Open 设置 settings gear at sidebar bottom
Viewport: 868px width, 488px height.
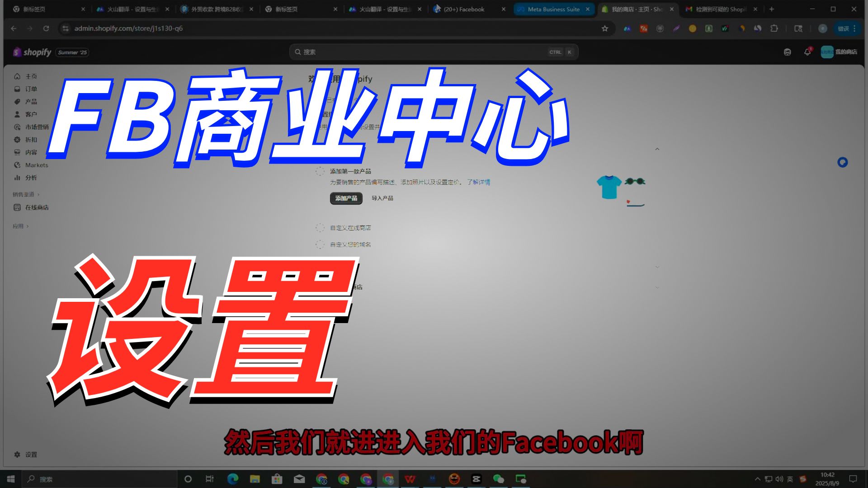pos(26,455)
